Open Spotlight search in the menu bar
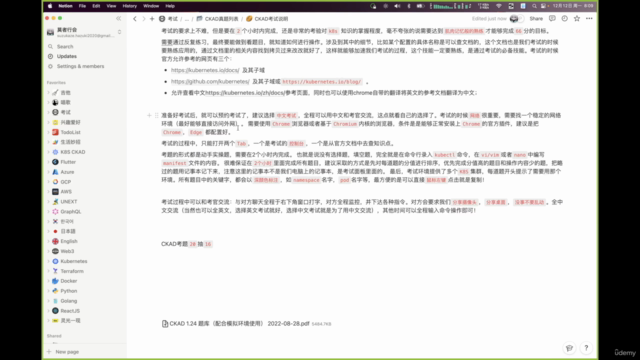 [534, 6]
